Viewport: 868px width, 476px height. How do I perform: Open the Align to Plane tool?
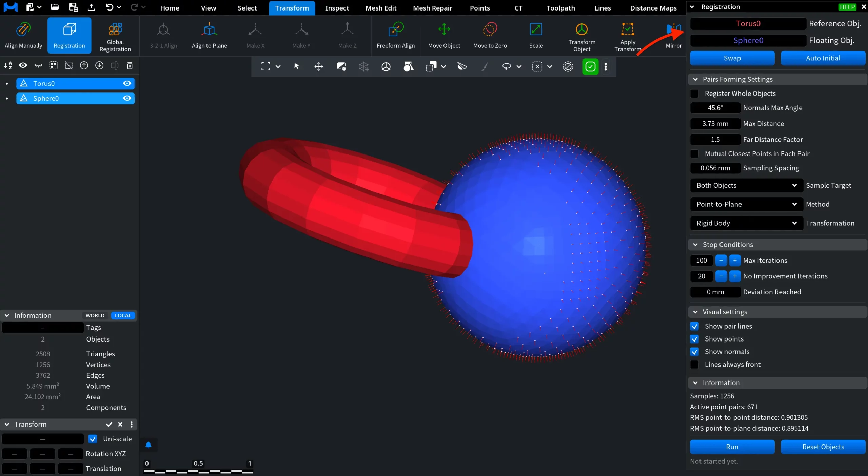tap(209, 36)
